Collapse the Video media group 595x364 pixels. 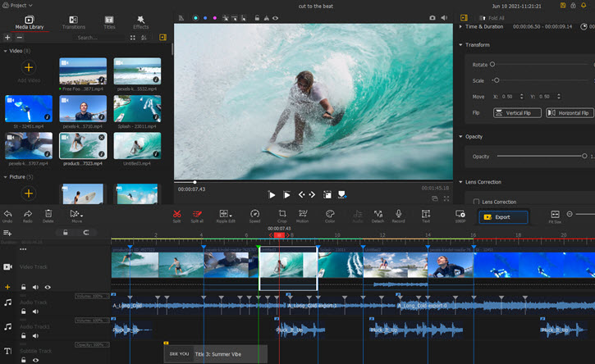tap(5, 51)
